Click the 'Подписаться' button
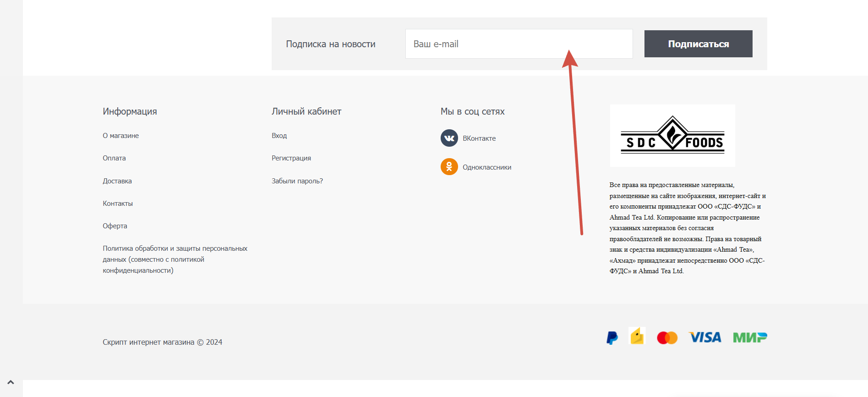The width and height of the screenshot is (868, 397). click(x=699, y=44)
